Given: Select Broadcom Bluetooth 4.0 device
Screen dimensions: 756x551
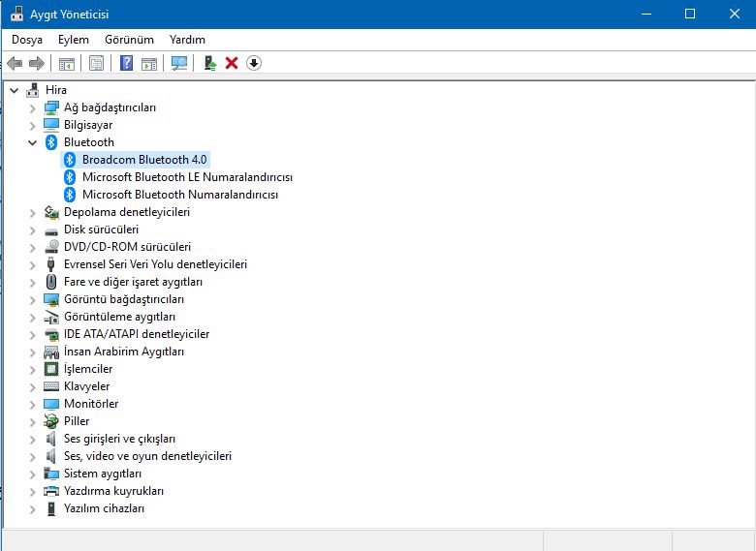Looking at the screenshot, I should (x=144, y=160).
